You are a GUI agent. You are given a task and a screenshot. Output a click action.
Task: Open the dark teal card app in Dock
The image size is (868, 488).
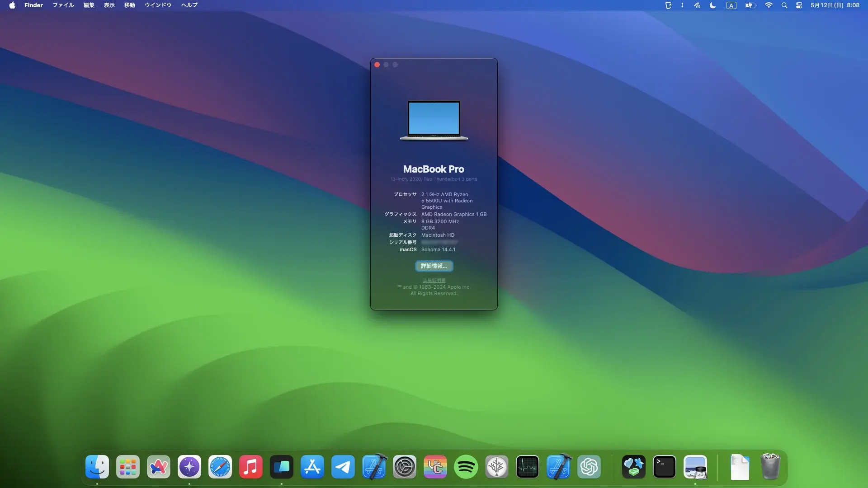click(x=282, y=467)
